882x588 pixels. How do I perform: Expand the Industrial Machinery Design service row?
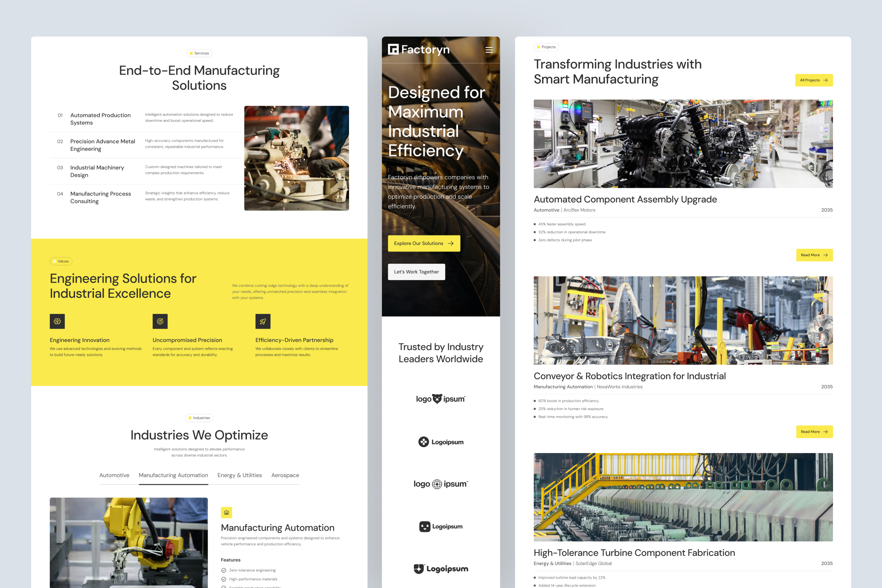pos(97,171)
